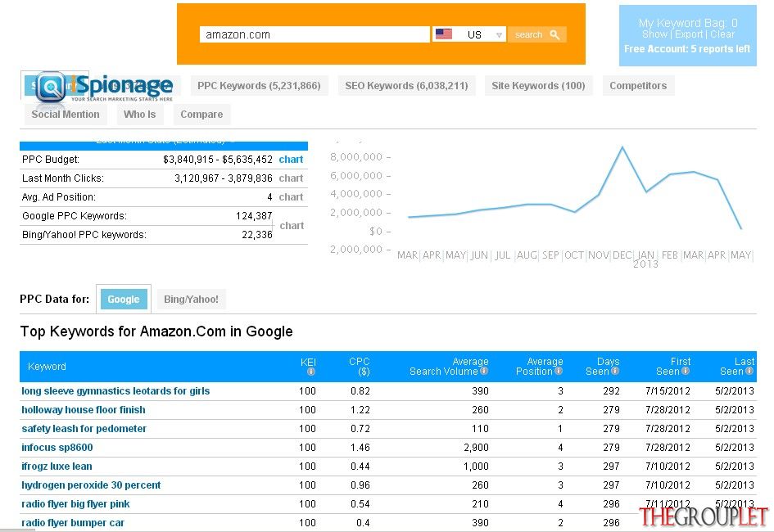Image resolution: width=774 pixels, height=532 pixels.
Task: Open the US country dropdown
Action: [x=469, y=34]
